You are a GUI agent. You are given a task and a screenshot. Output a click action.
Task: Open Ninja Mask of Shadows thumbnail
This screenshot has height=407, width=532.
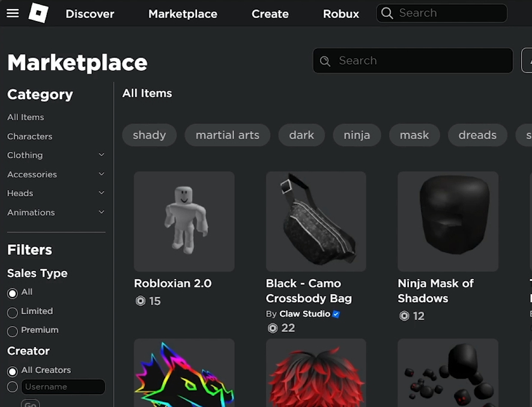(448, 221)
